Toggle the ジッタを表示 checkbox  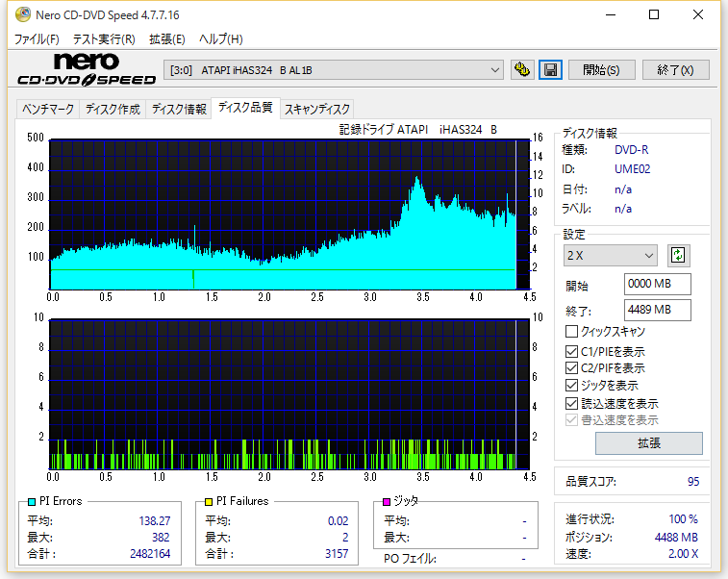[571, 386]
